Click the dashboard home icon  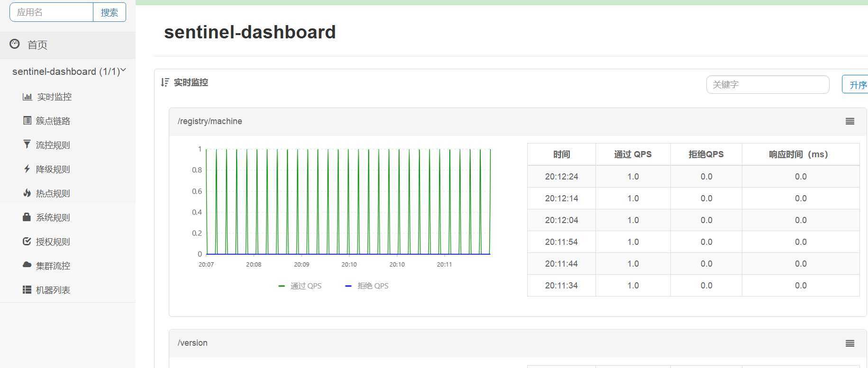[x=15, y=44]
